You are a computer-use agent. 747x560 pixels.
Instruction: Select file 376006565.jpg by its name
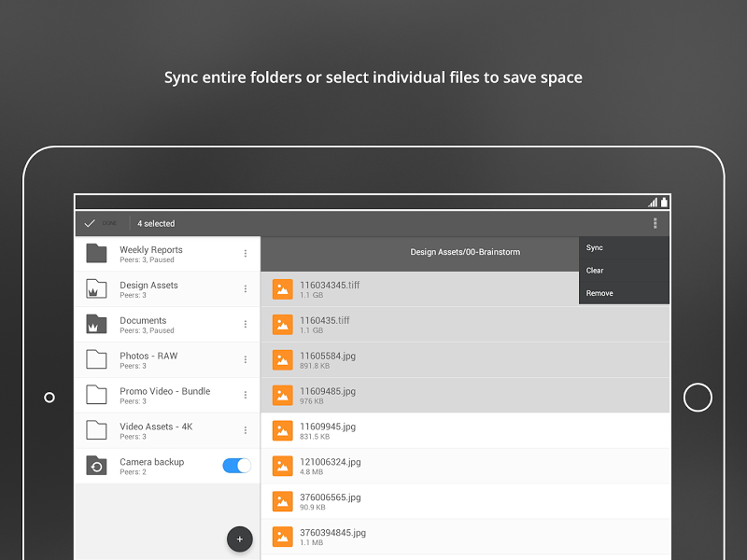[331, 497]
